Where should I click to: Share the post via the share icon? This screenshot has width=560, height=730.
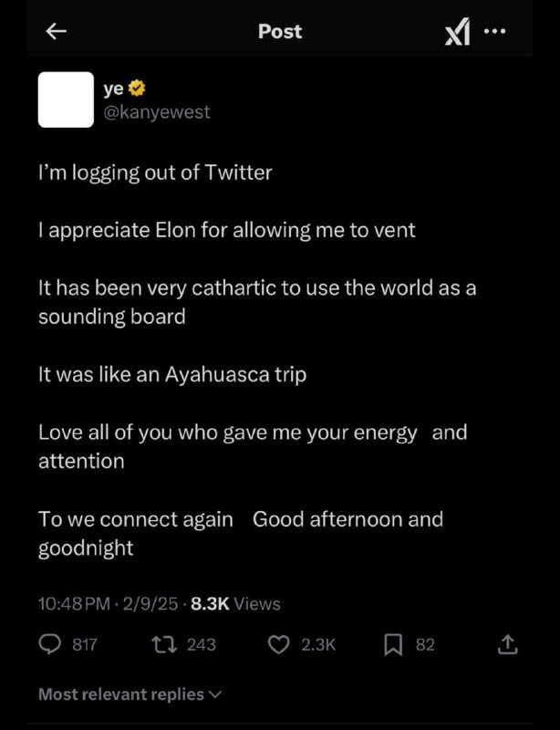pos(508,645)
